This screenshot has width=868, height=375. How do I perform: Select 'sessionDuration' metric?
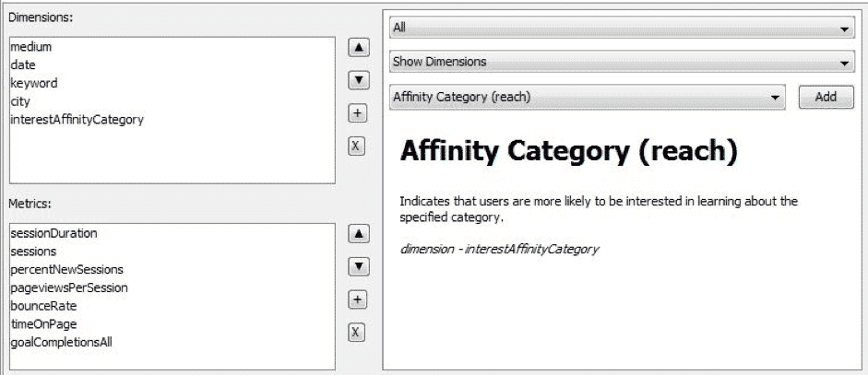click(x=54, y=233)
